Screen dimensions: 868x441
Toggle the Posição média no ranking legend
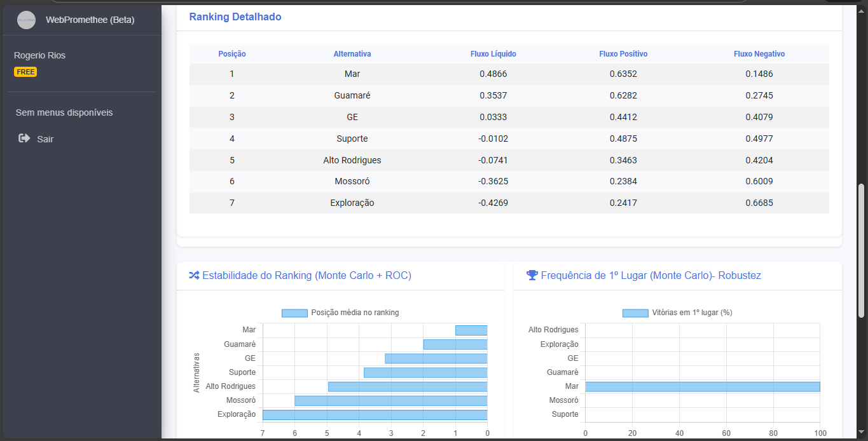[340, 313]
